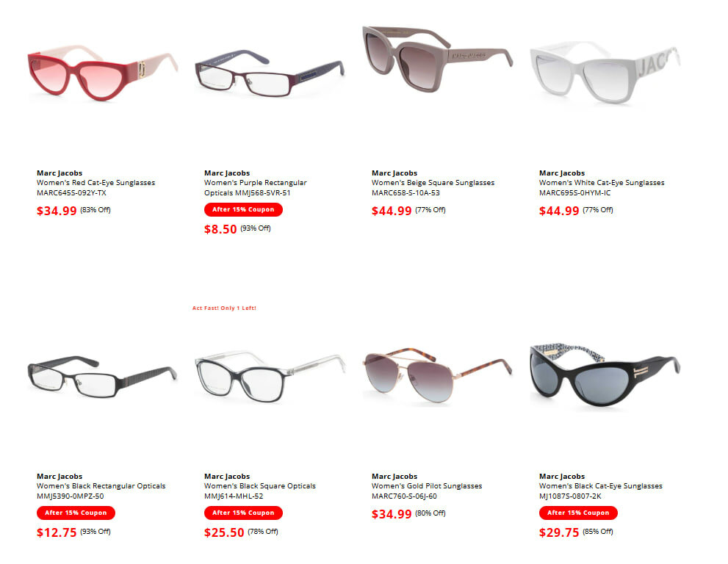Screen dimensions: 728x564
Task: View the beige square sunglasses photo
Action: point(437,59)
